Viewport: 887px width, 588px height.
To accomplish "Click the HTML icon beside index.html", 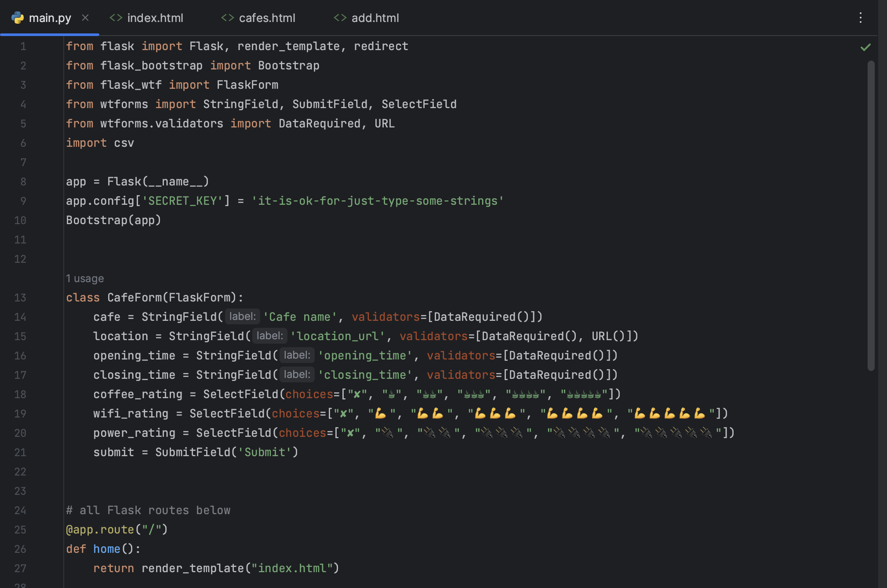I will pyautogui.click(x=116, y=18).
